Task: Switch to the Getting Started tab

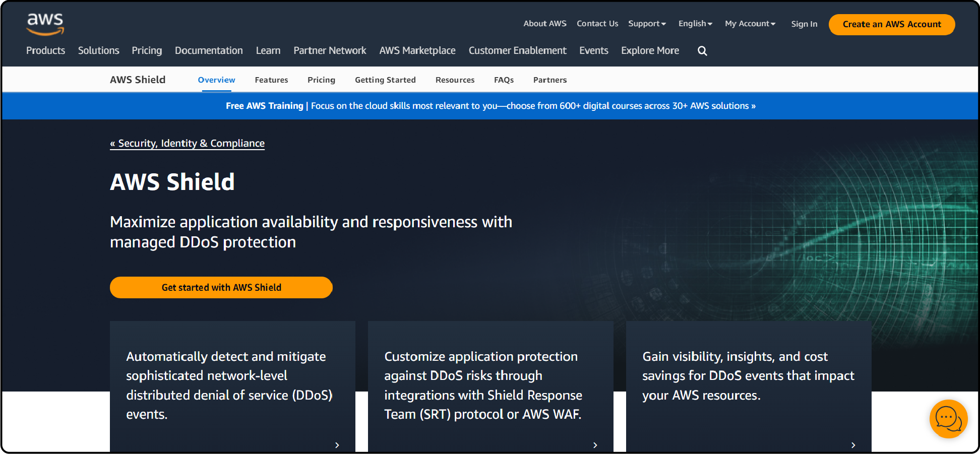Action: click(x=385, y=80)
